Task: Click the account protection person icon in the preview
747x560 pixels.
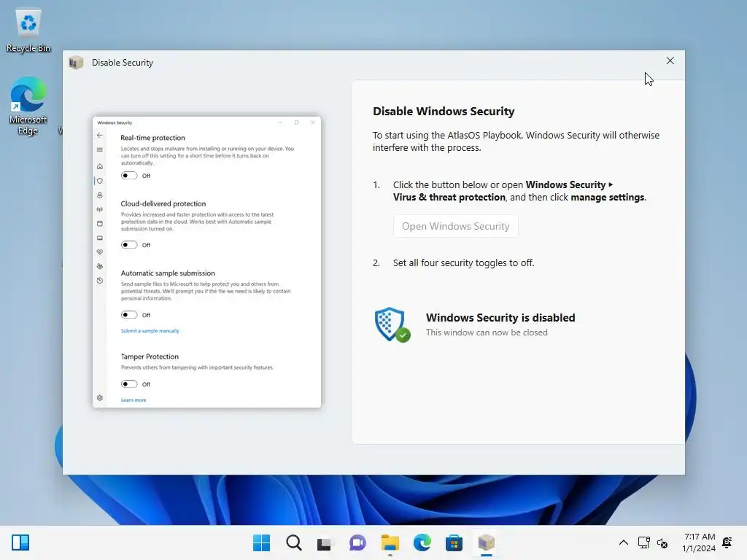Action: coord(99,195)
